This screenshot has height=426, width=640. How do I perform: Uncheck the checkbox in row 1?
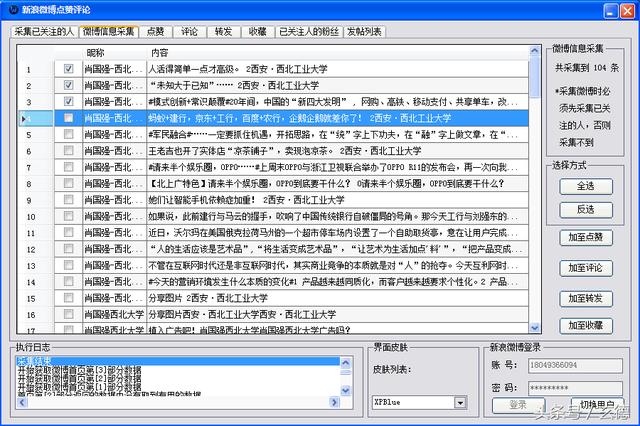[x=68, y=69]
